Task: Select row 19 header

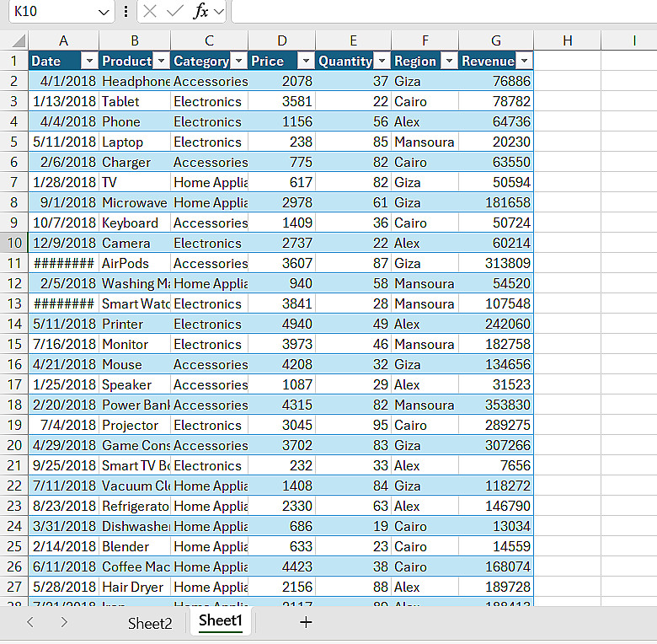Action: pos(13,425)
